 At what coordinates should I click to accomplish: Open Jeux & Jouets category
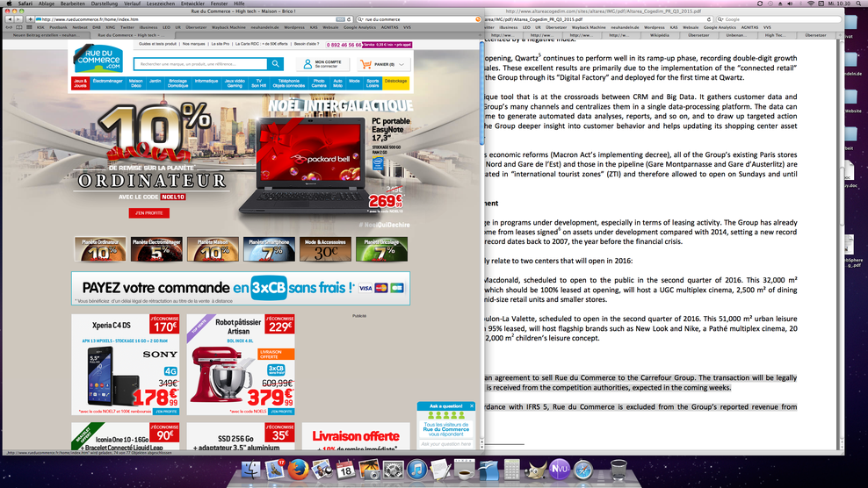[80, 83]
